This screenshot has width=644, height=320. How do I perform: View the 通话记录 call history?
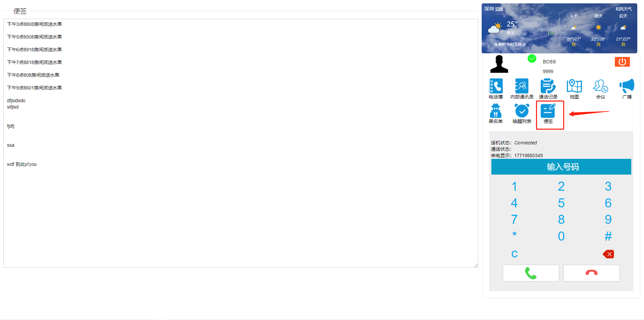[548, 88]
